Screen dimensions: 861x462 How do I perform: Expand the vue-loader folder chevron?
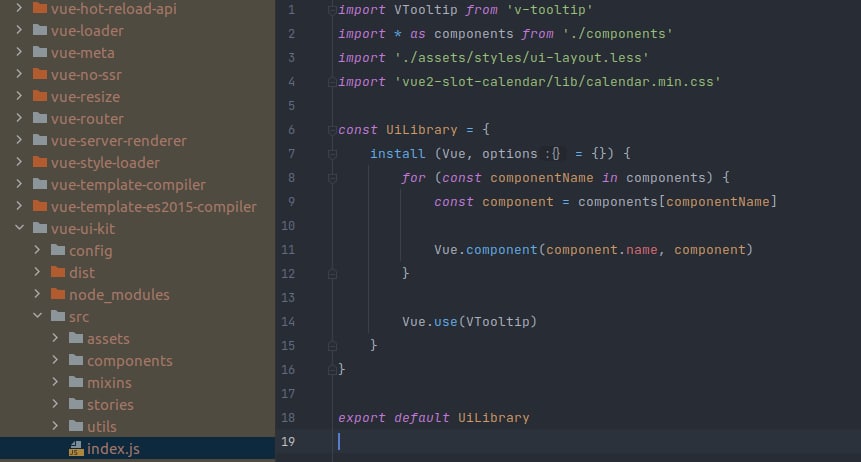19,30
